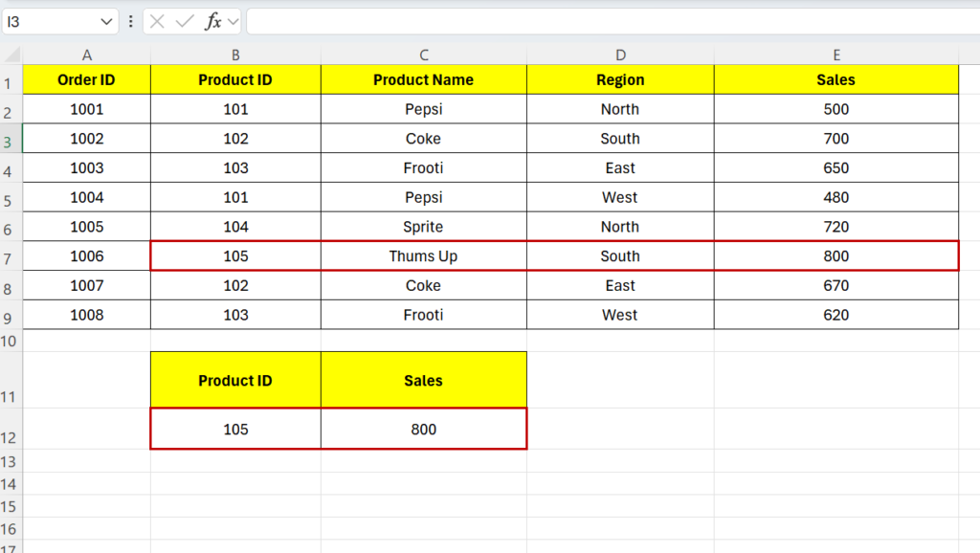Select column E header
This screenshot has height=553, width=980.
[836, 55]
